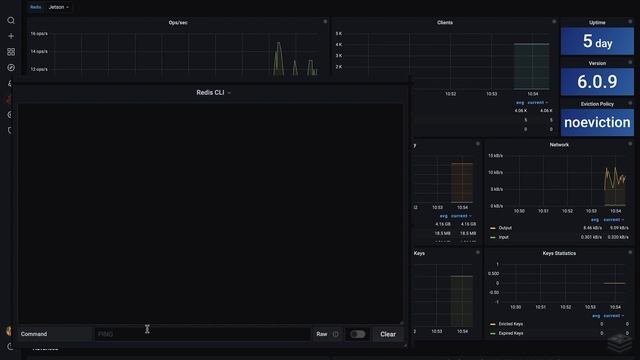This screenshot has height=360, width=640.
Task: Click the Clients panel corner info icon
Action: click(x=554, y=22)
